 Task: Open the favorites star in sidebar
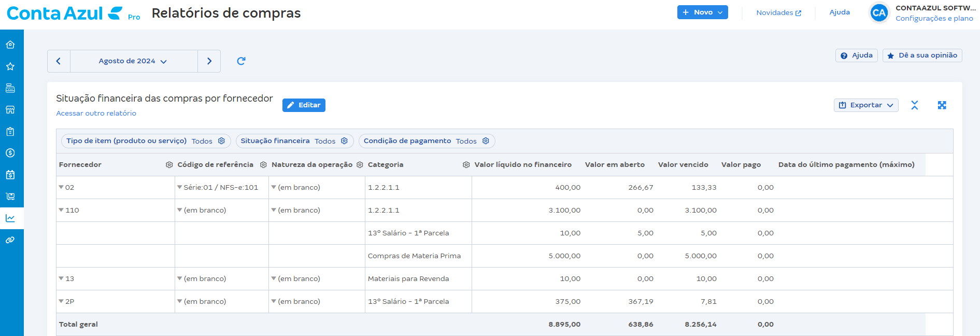(x=10, y=66)
